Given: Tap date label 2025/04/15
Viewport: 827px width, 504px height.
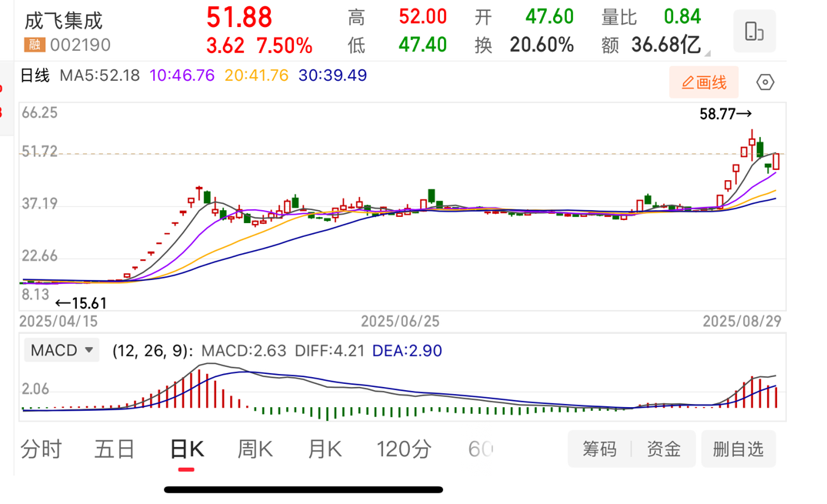Looking at the screenshot, I should pyautogui.click(x=58, y=322).
